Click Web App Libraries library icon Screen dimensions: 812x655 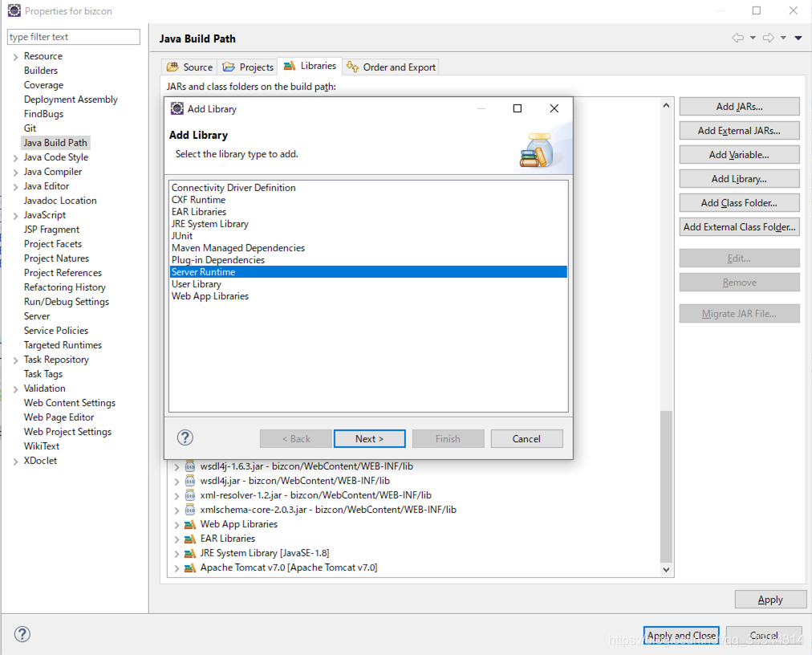[190, 524]
